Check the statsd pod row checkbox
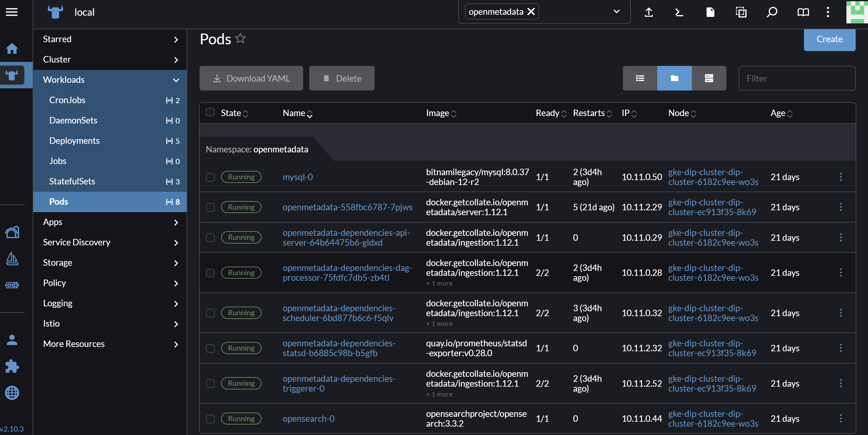 (x=210, y=348)
